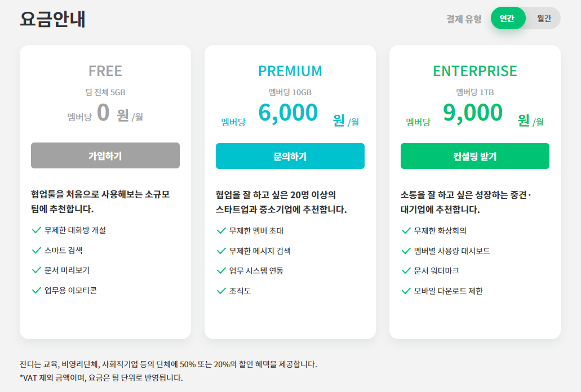Click checkmark icon beside 모바일 다운로드 제한

tap(406, 291)
